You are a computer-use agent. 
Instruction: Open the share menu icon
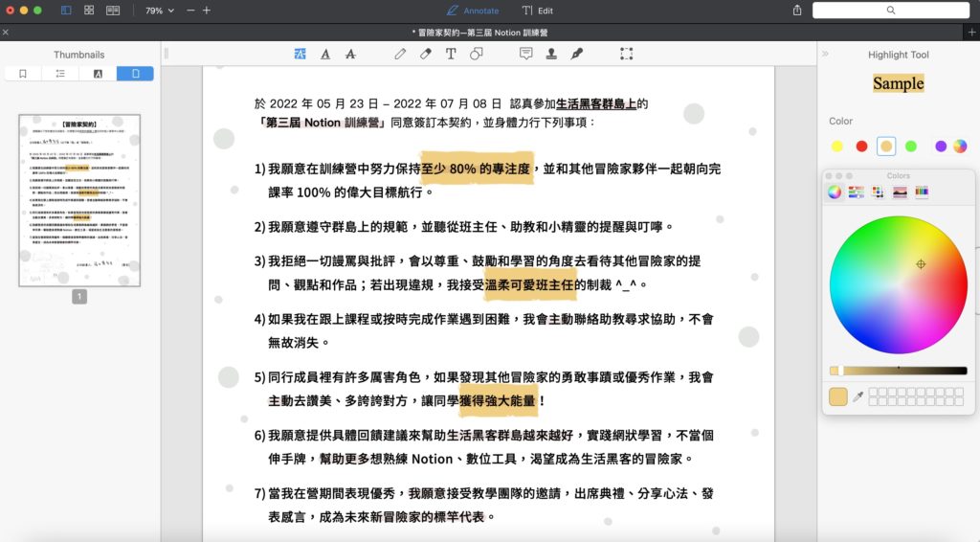(797, 10)
